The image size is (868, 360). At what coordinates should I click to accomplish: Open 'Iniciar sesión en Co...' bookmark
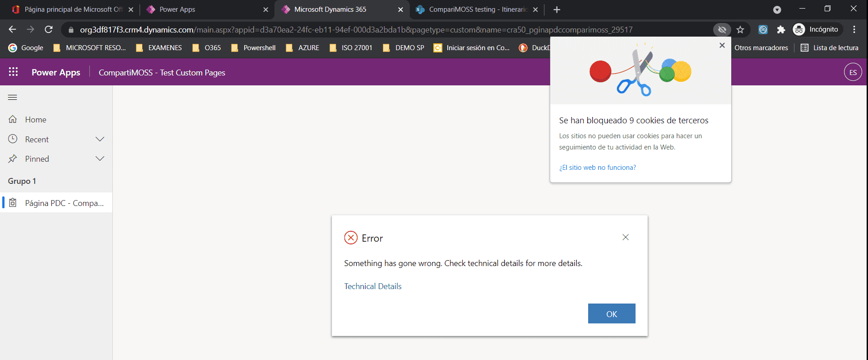(x=471, y=48)
